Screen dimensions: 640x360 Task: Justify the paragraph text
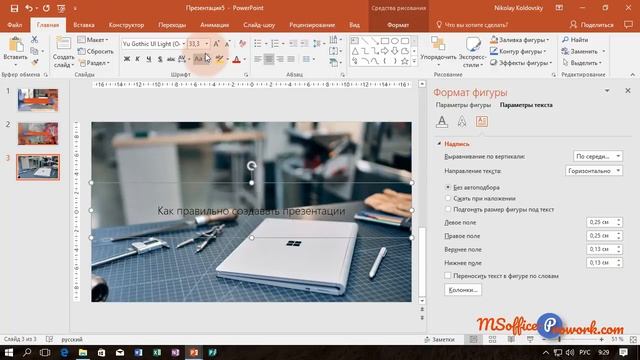[x=291, y=60]
